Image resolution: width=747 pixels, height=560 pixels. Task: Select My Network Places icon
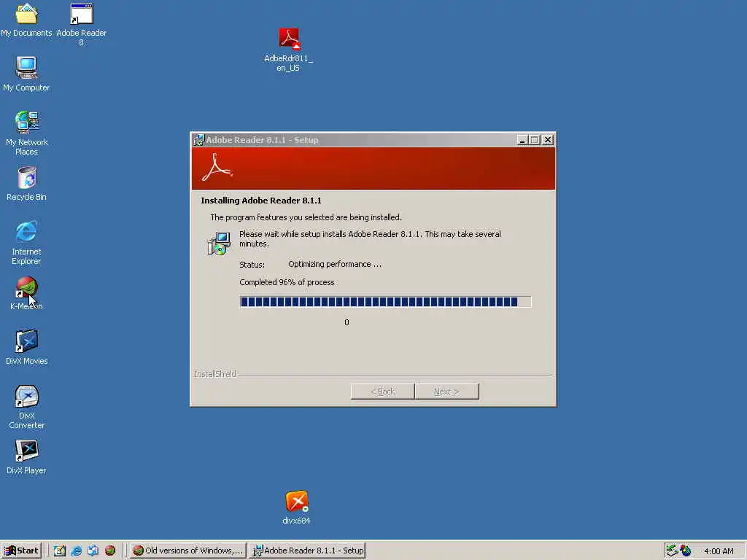[x=27, y=133]
